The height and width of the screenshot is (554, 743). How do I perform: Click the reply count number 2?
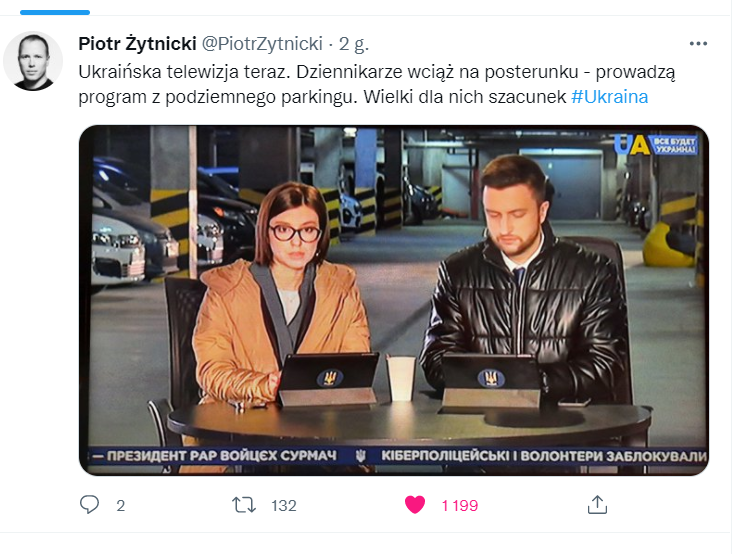coord(120,506)
